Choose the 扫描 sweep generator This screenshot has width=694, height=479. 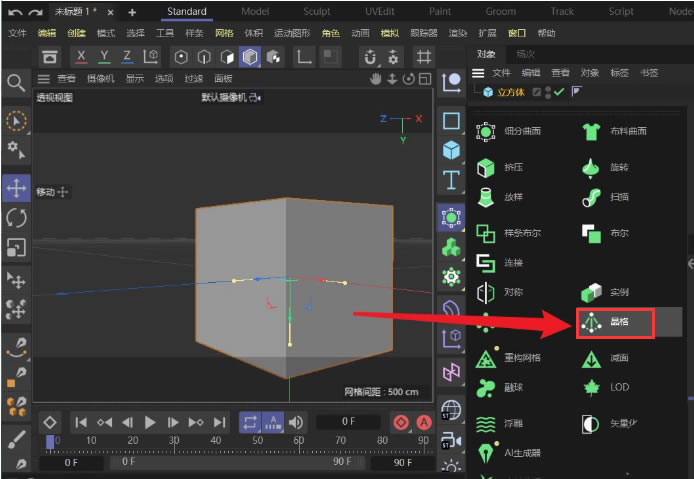point(606,197)
